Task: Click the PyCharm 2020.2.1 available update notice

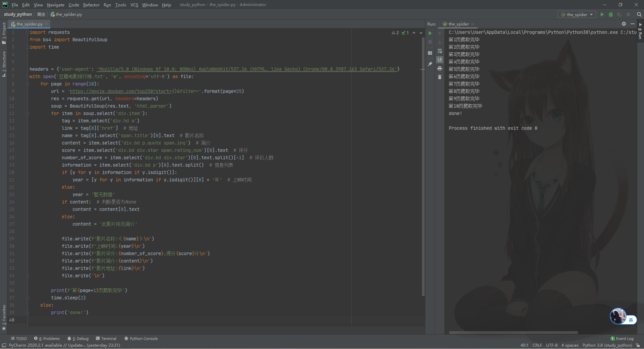Action: pos(64,345)
